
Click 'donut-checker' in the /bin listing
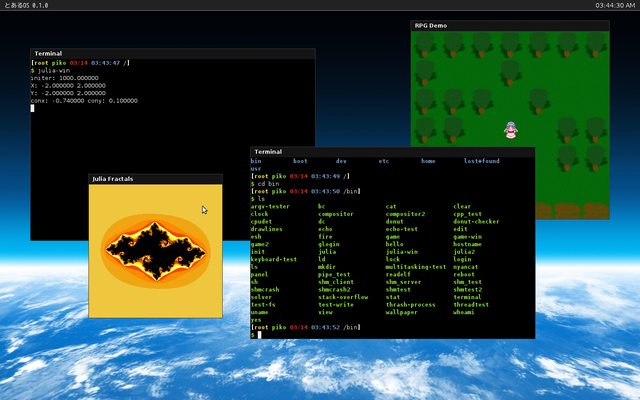point(476,222)
